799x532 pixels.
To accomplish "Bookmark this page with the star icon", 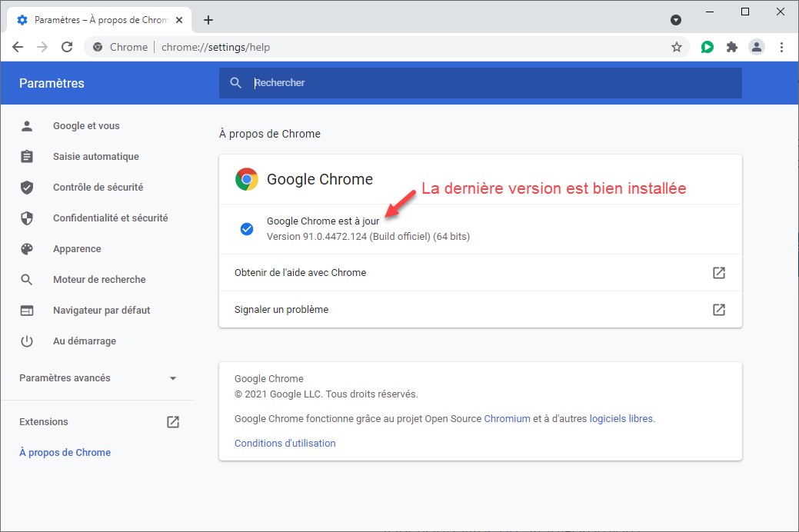I will (x=677, y=47).
